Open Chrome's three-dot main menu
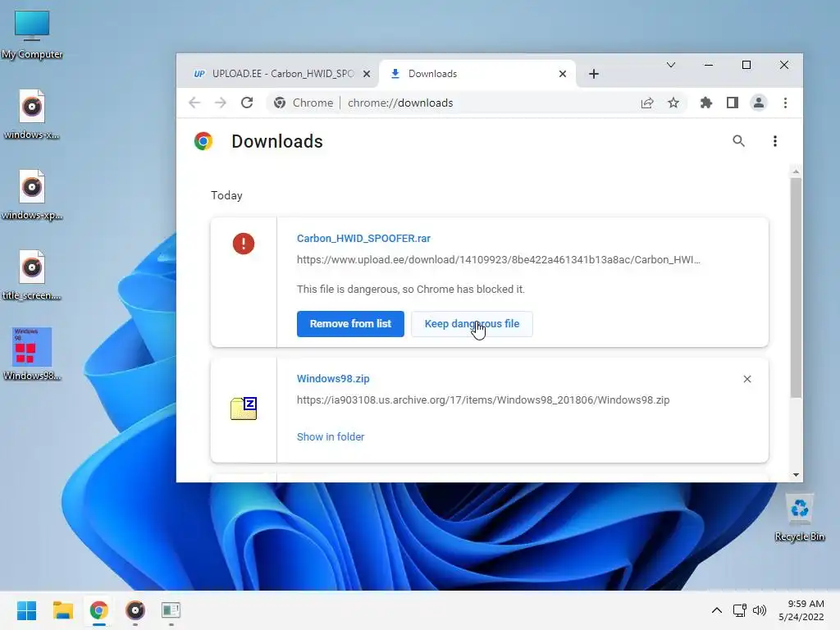The image size is (840, 630). click(785, 103)
